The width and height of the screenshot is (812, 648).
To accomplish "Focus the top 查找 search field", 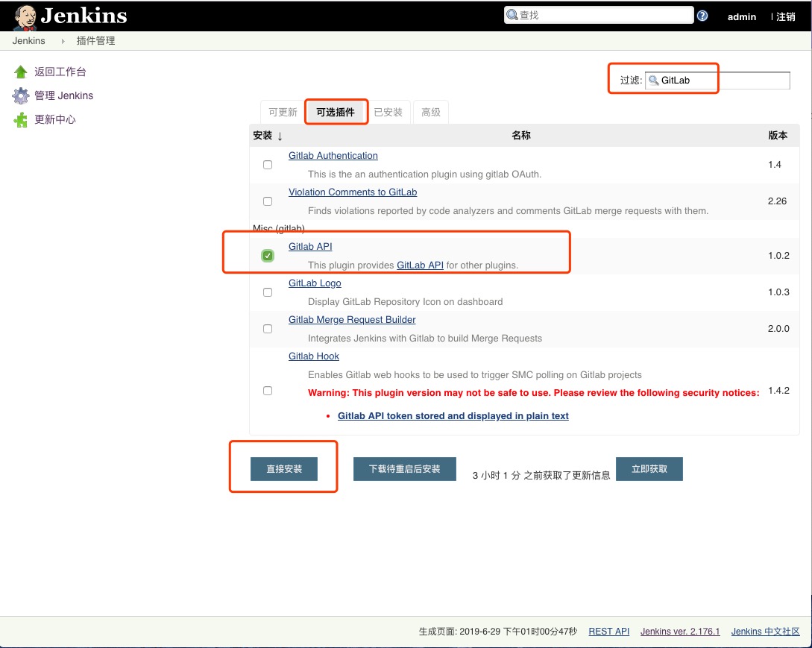I will [x=599, y=15].
